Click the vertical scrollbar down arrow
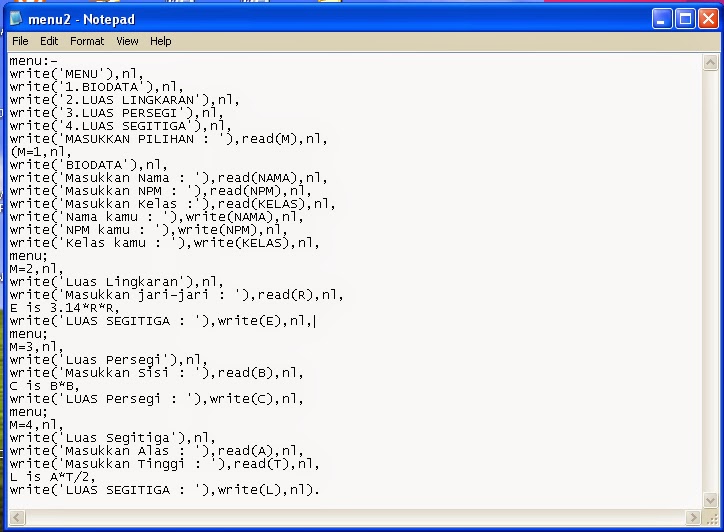Screen dimensions: 724x532 [710, 499]
